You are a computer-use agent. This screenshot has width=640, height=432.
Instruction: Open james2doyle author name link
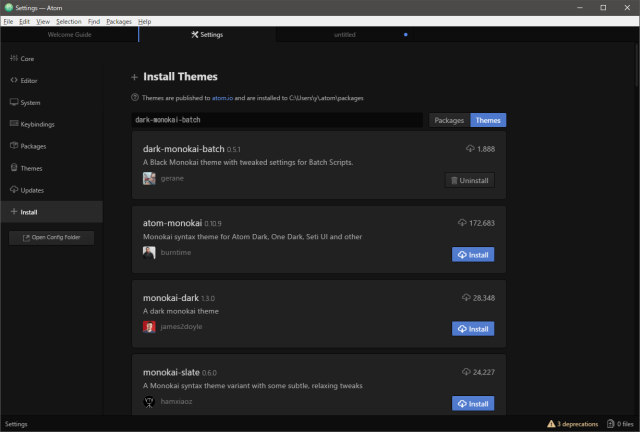click(x=181, y=327)
